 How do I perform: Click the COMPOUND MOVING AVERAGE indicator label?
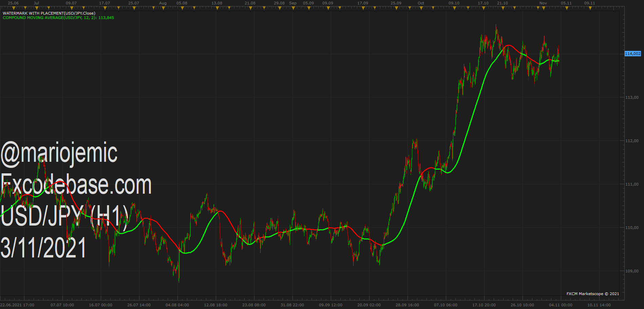tap(58, 18)
